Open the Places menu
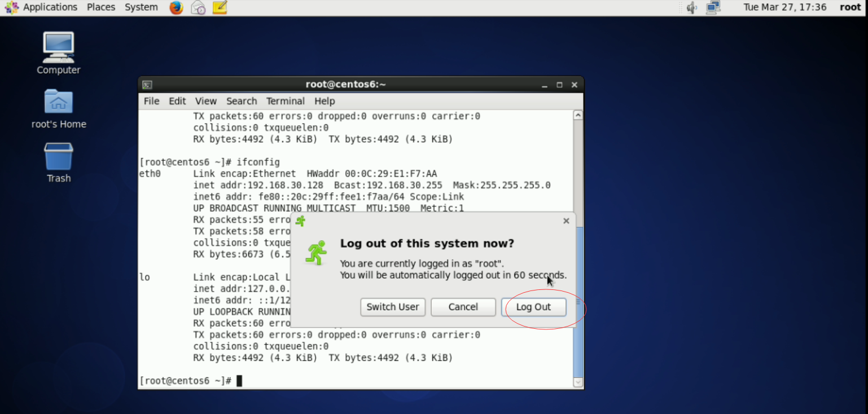This screenshot has width=868, height=414. pyautogui.click(x=100, y=7)
